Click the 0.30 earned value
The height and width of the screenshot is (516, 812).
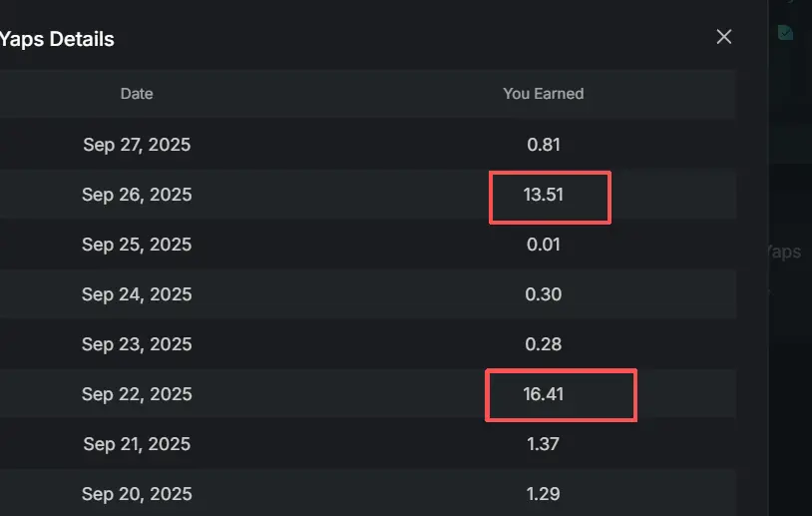544,294
